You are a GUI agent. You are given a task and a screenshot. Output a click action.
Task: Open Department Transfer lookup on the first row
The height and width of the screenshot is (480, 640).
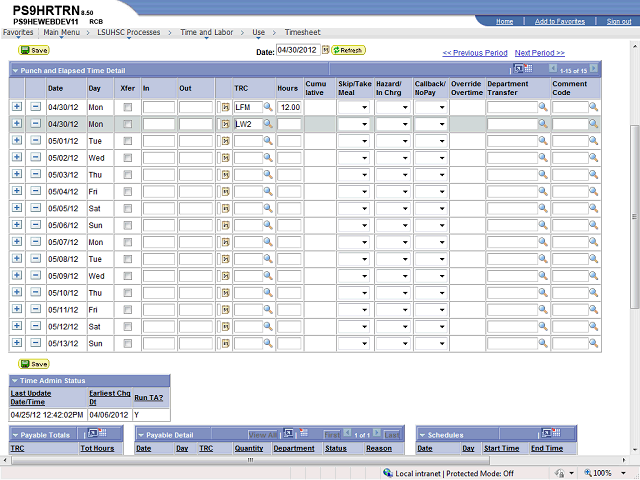click(x=543, y=107)
